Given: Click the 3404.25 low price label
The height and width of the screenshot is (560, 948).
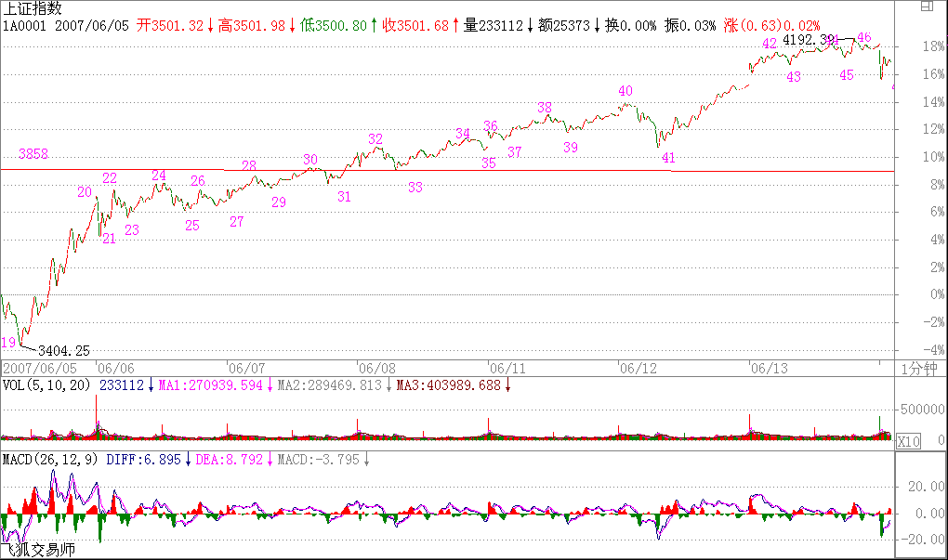Looking at the screenshot, I should [x=64, y=350].
